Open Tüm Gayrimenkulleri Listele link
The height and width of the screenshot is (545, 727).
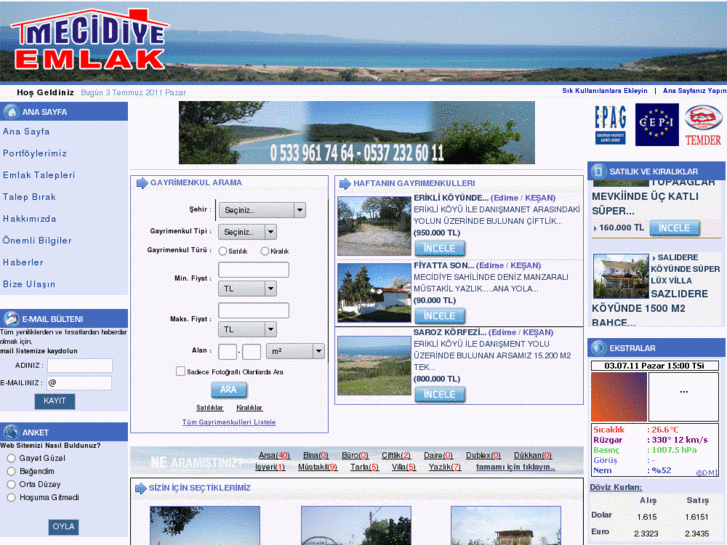[229, 422]
